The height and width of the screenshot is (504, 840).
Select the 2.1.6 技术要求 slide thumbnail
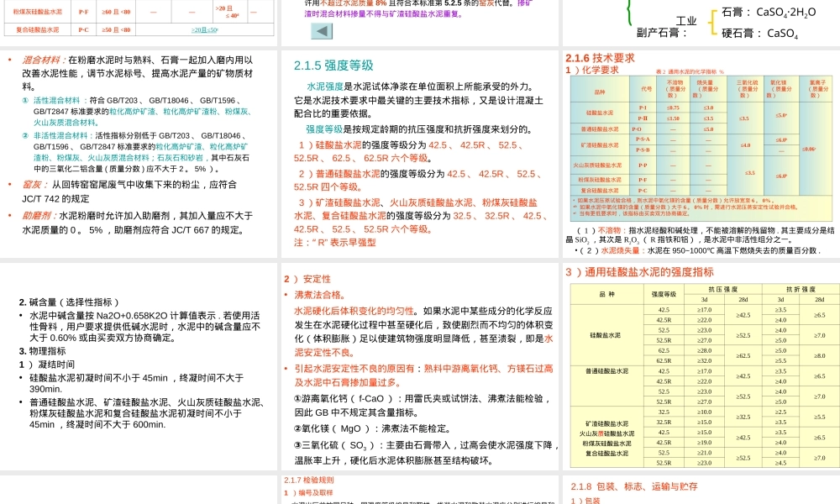[701, 155]
